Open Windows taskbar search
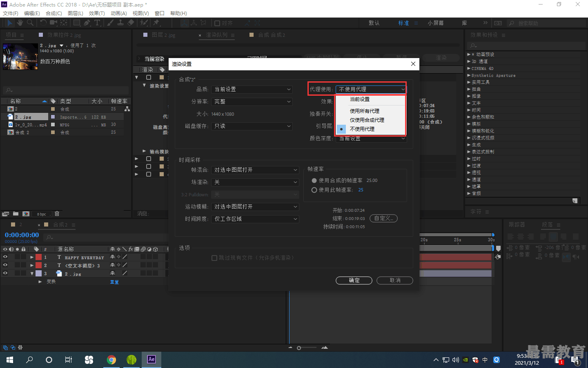This screenshot has width=588, height=368. point(29,359)
